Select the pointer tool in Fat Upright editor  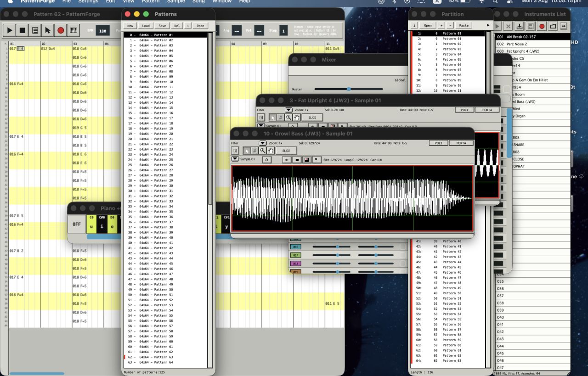click(273, 118)
